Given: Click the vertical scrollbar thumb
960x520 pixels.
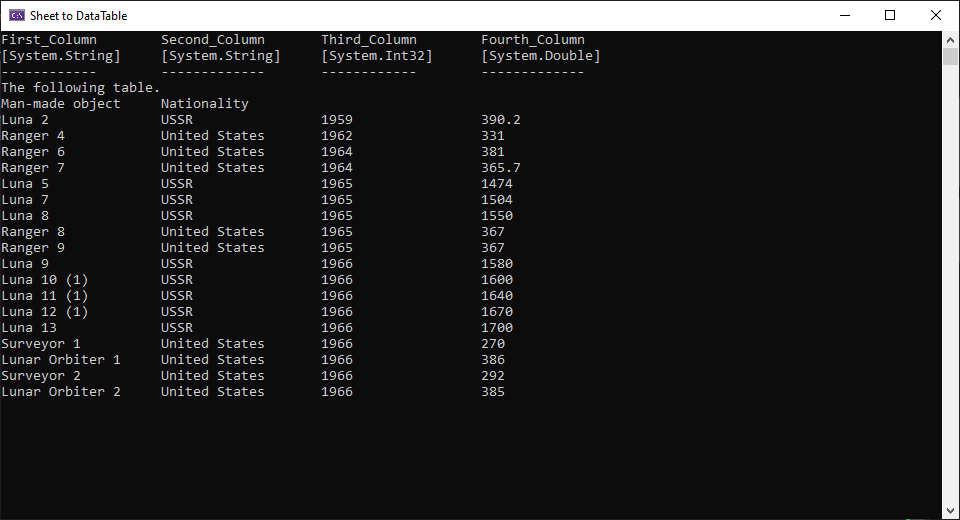Looking at the screenshot, I should tap(951, 56).
